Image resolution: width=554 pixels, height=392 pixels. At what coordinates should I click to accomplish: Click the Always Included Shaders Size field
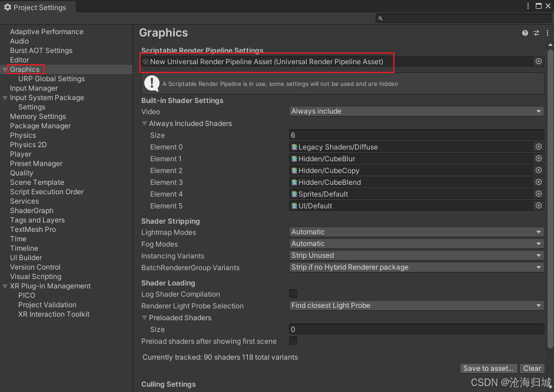(417, 135)
